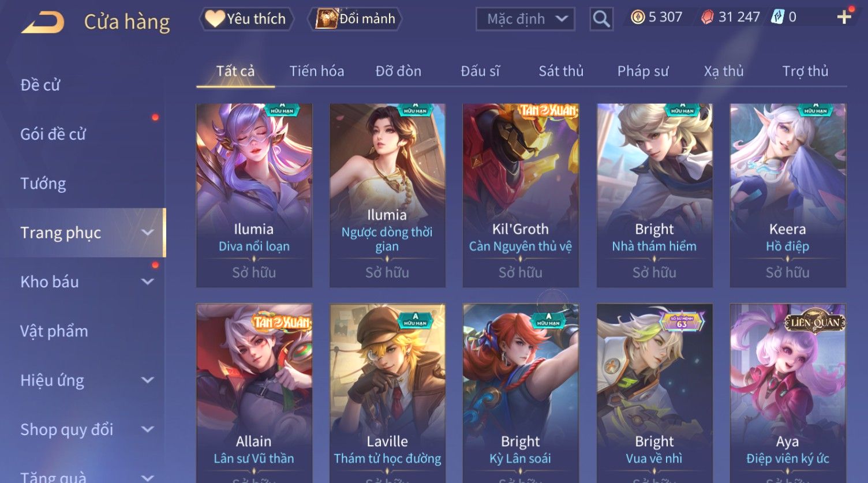868x483 pixels.
Task: Tap the heart icon in Yêu thích
Action: pos(215,18)
